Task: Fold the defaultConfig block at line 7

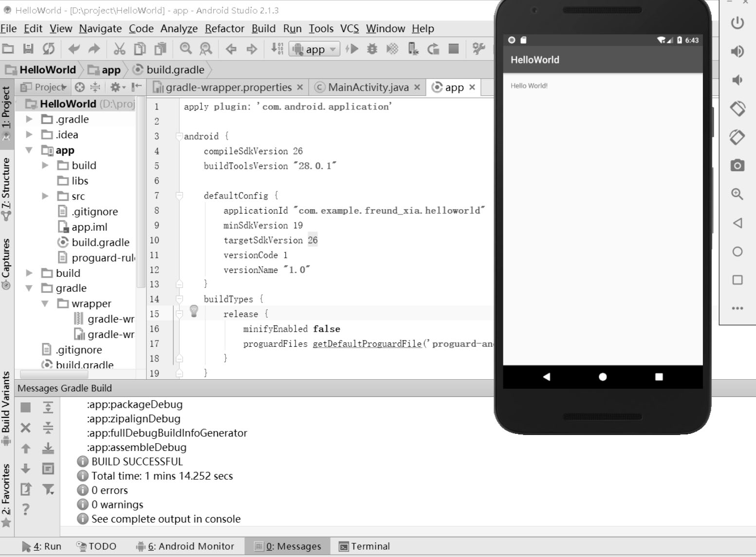Action: pyautogui.click(x=179, y=196)
